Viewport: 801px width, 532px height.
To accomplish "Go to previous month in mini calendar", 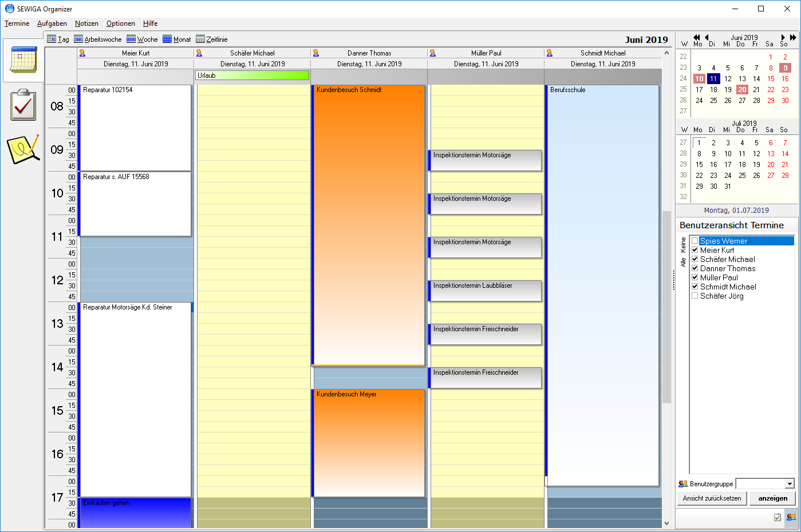I will (707, 38).
